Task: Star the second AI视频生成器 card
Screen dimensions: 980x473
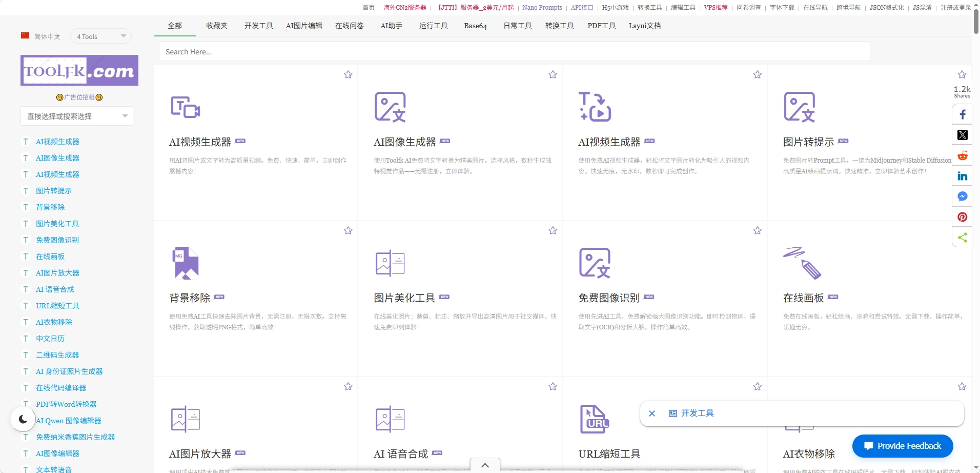Action: (757, 74)
